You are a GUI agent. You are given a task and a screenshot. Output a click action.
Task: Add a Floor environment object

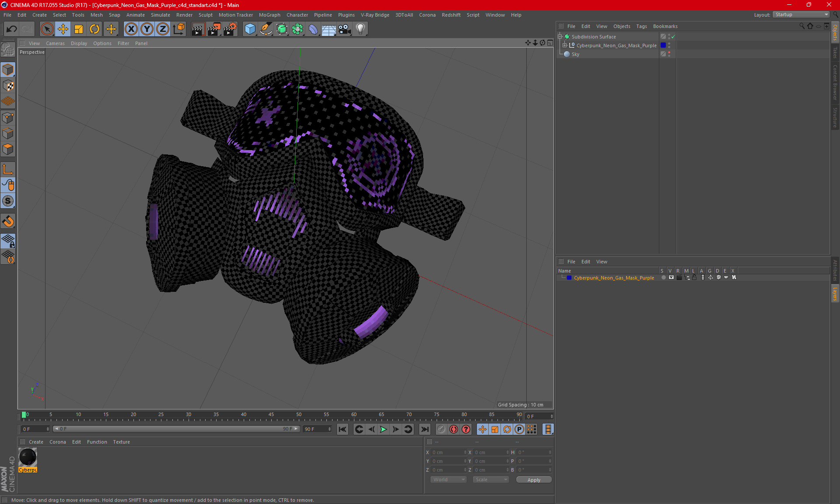(x=329, y=29)
